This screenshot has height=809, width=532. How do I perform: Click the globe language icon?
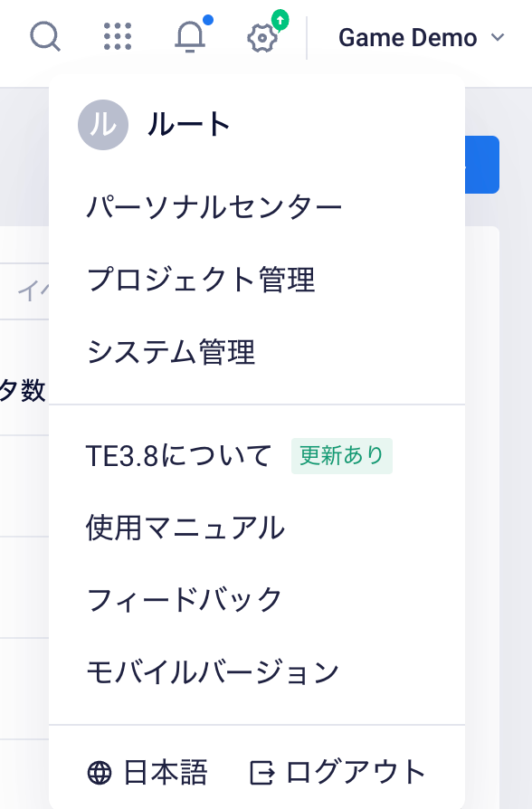point(100,773)
